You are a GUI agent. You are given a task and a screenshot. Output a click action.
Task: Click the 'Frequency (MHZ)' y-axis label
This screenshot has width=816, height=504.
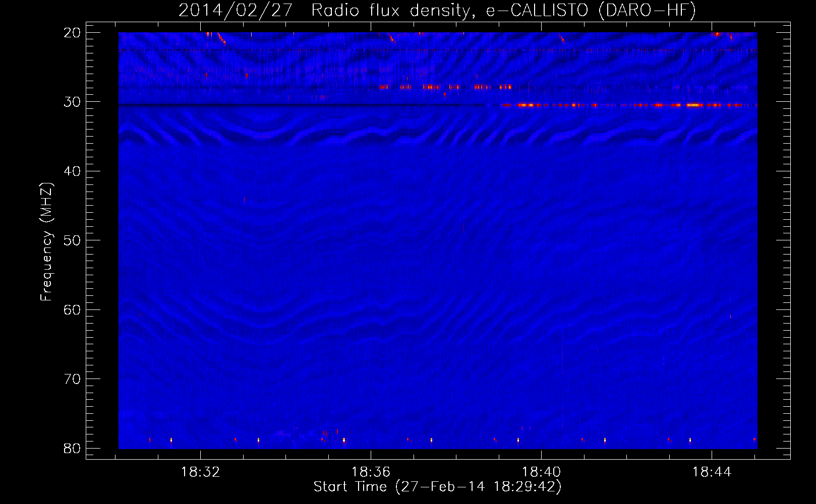click(x=46, y=242)
